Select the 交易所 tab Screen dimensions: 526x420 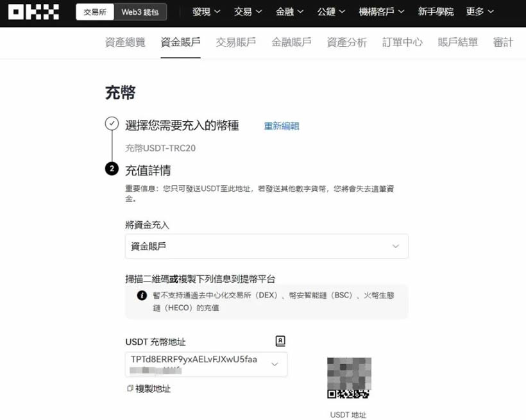pos(94,11)
